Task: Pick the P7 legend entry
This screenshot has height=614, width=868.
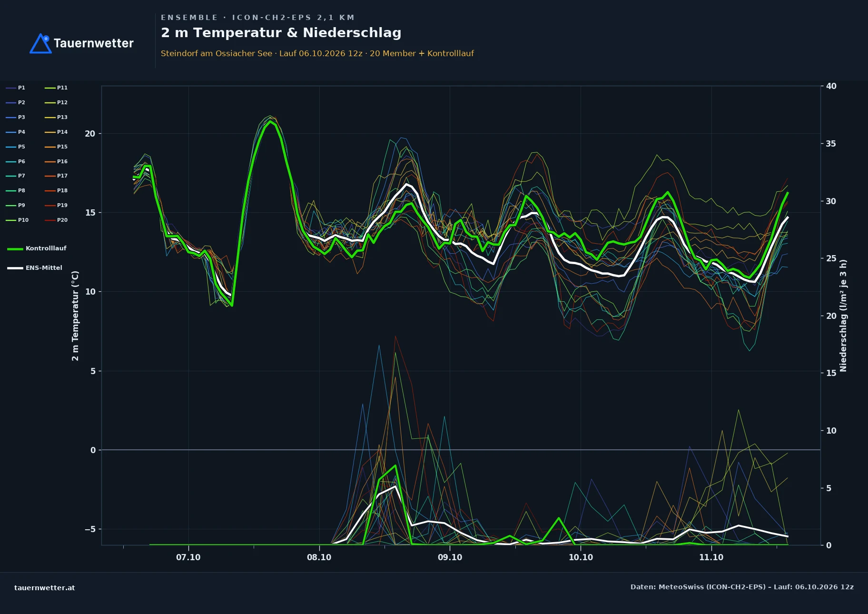Action: [16, 176]
